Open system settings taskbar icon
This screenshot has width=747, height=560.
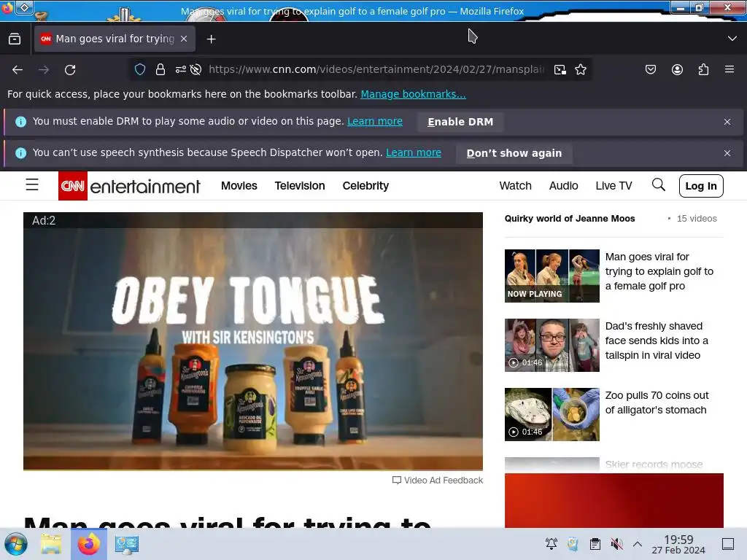tap(127, 544)
